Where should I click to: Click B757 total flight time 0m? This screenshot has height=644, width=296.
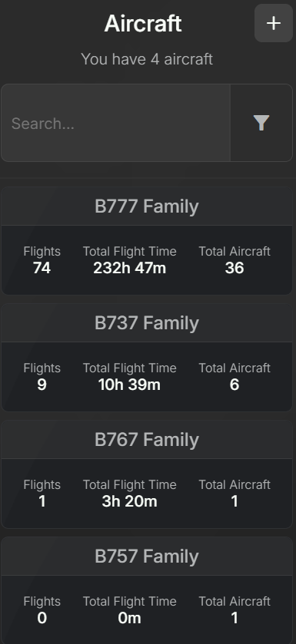pyautogui.click(x=129, y=618)
